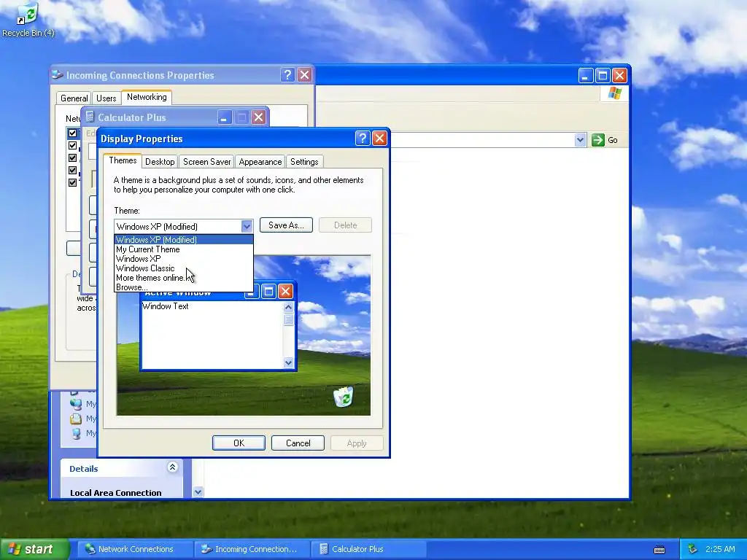
Task: Toggle the third network component checkbox
Action: (72, 157)
